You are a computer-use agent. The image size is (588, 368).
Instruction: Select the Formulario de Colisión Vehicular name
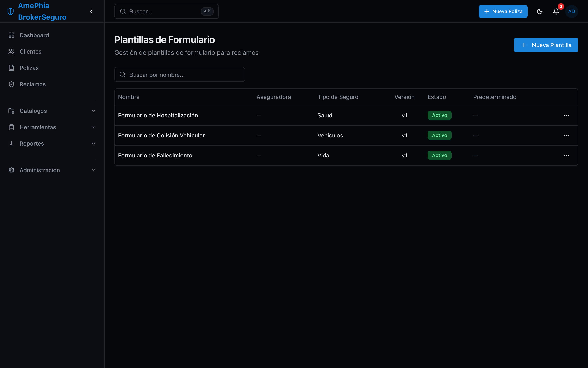pyautogui.click(x=161, y=135)
